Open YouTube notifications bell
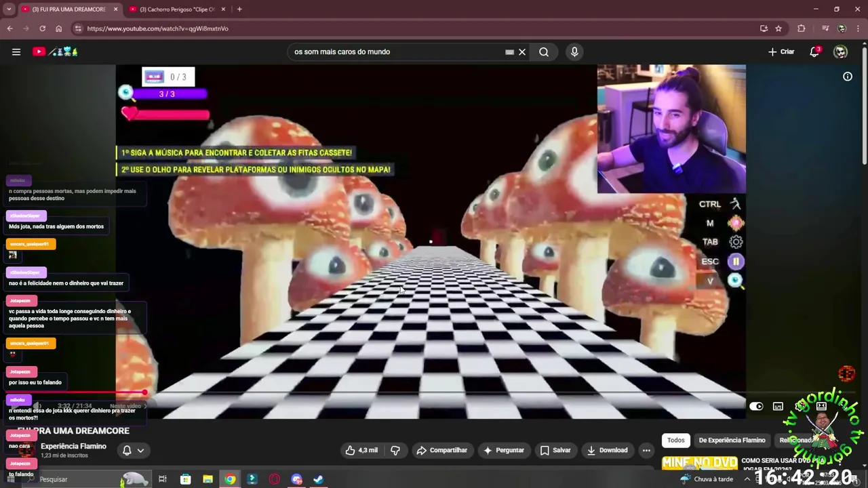This screenshot has height=488, width=868. [815, 52]
